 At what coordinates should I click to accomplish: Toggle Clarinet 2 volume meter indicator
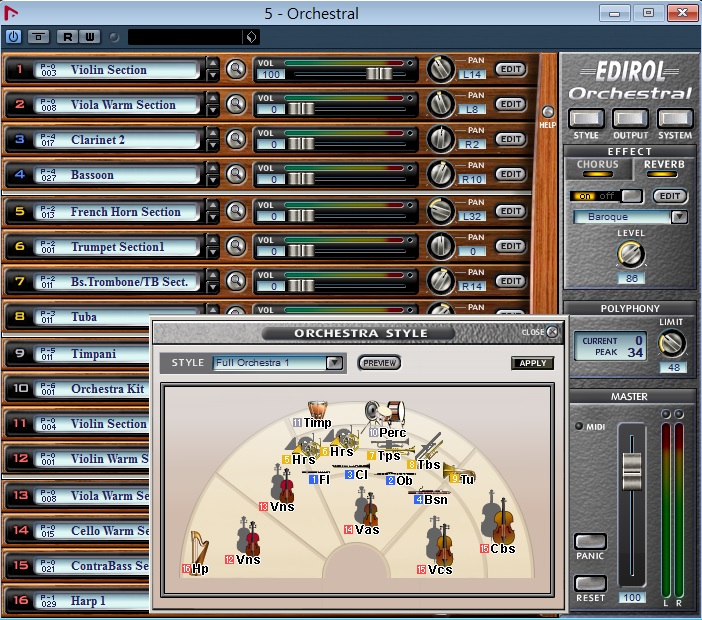click(410, 133)
